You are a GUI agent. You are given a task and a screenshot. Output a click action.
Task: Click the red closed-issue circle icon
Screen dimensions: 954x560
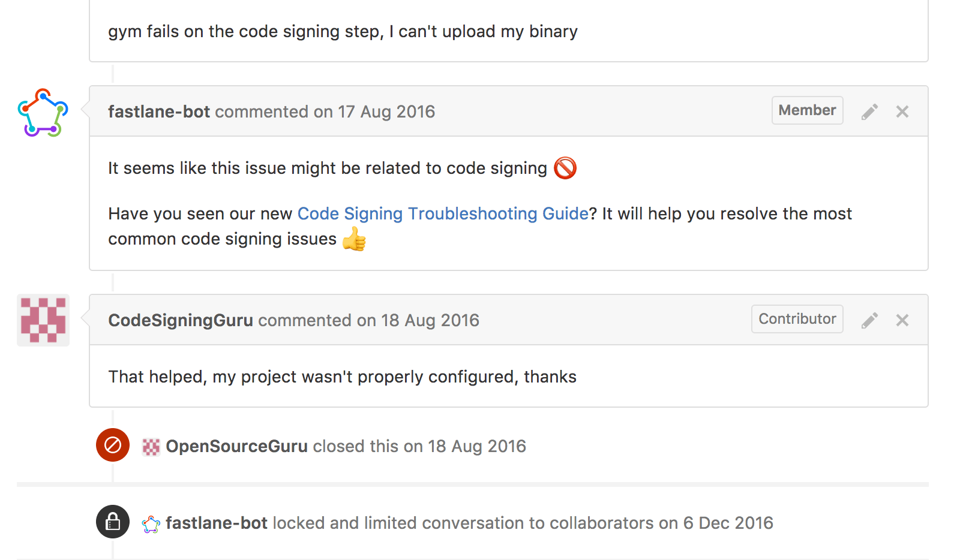coord(113,445)
